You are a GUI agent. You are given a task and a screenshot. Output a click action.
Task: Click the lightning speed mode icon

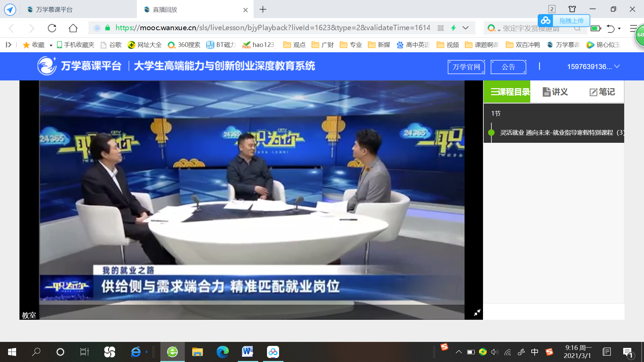coord(453,28)
